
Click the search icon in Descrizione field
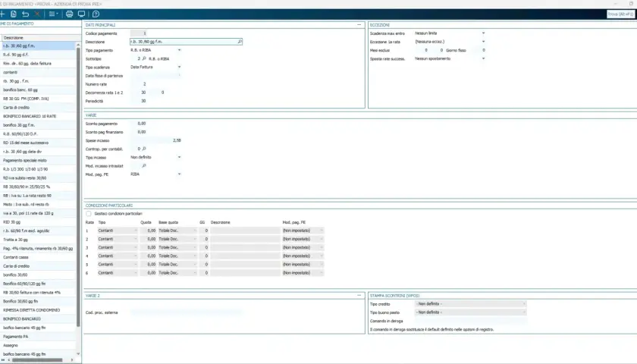[x=240, y=42]
